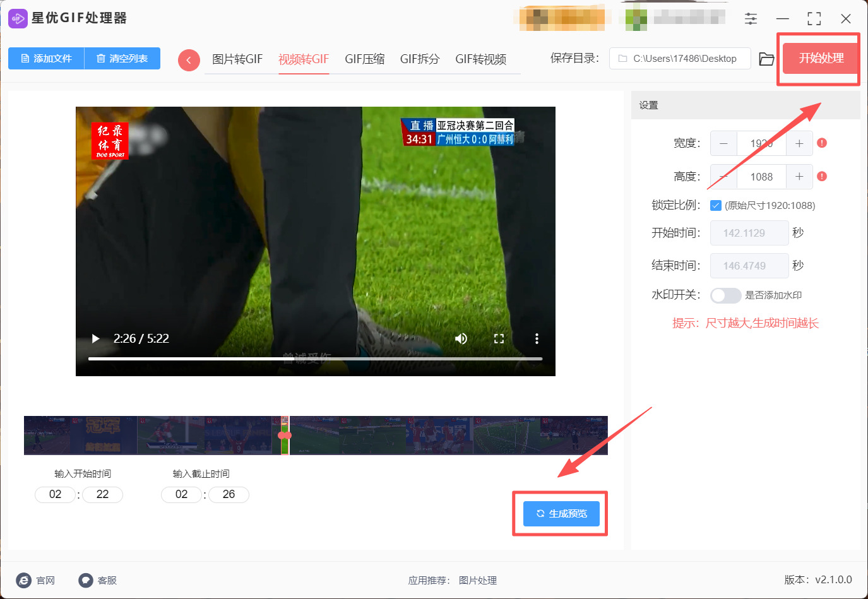The image size is (868, 599).
Task: Increase height with plus button
Action: click(x=799, y=177)
